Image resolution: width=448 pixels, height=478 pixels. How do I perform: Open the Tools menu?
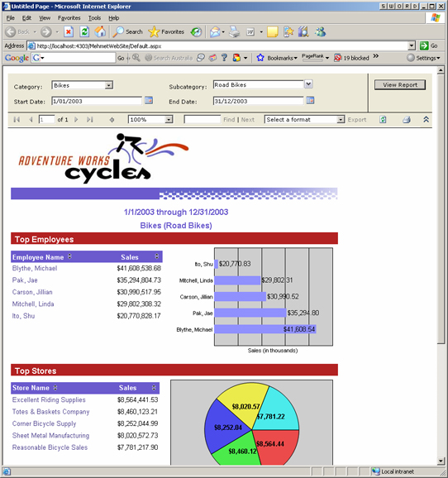(x=94, y=18)
